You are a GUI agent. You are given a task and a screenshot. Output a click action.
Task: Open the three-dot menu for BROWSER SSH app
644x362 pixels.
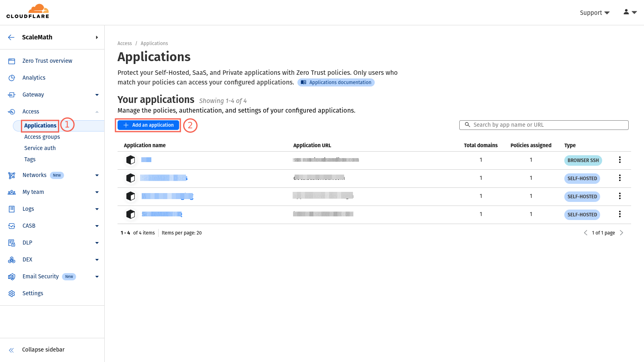[619, 160]
